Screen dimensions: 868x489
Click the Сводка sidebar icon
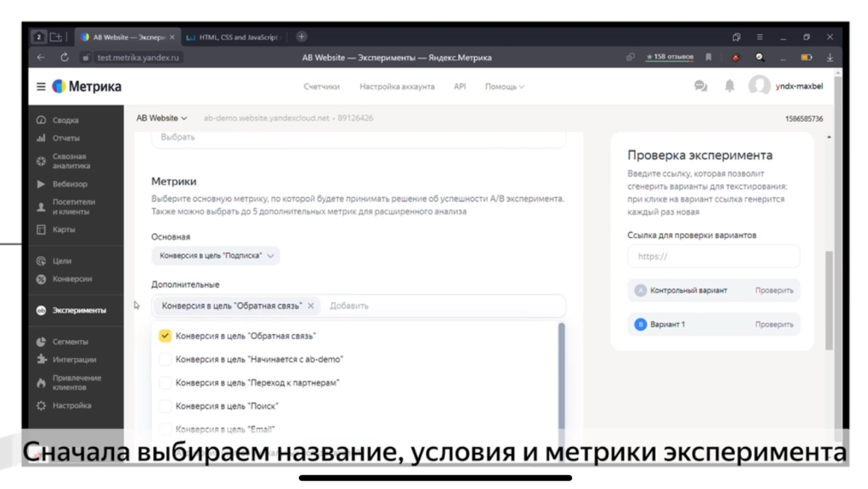pos(41,120)
